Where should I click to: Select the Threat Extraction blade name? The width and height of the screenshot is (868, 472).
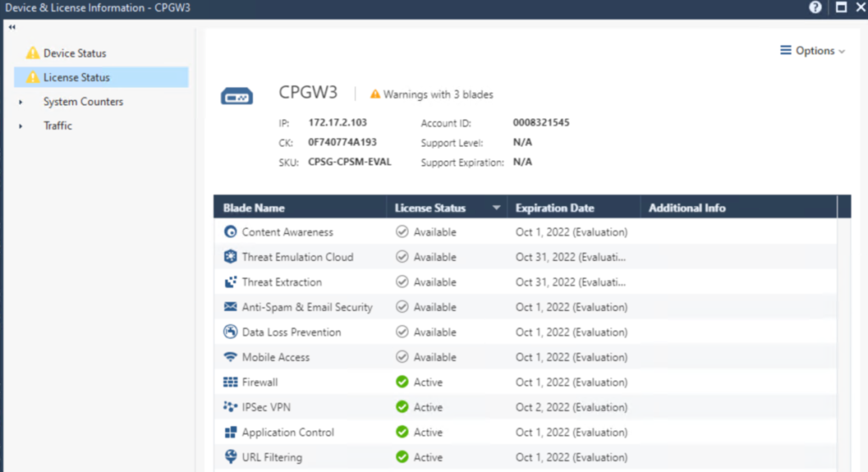tap(281, 282)
